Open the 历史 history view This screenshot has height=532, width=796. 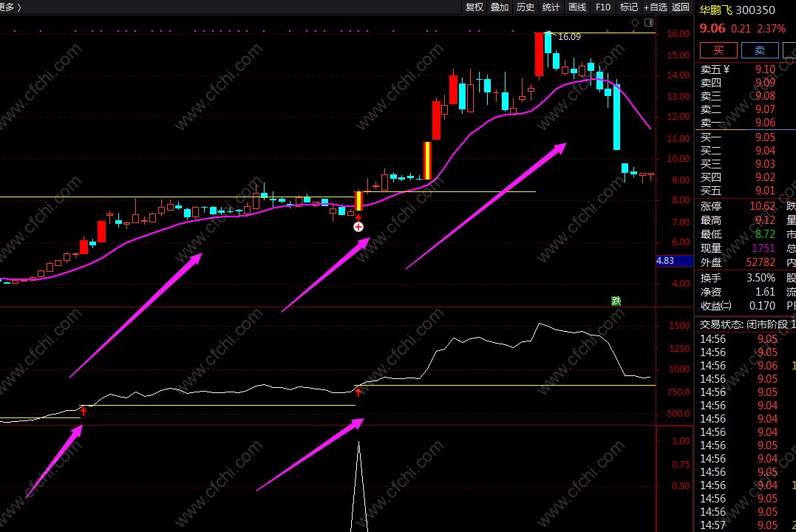(525, 7)
